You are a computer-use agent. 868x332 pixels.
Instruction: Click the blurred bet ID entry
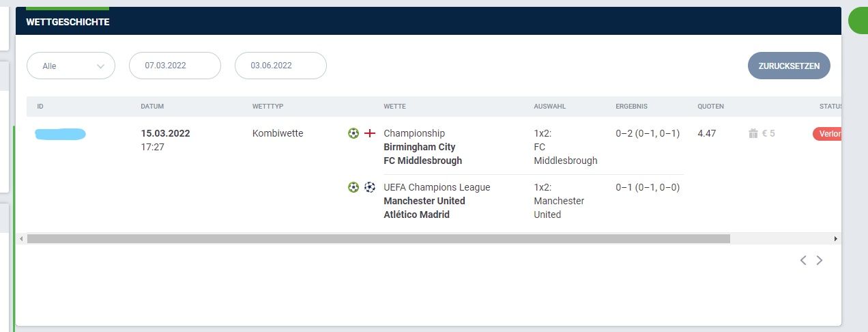[60, 134]
